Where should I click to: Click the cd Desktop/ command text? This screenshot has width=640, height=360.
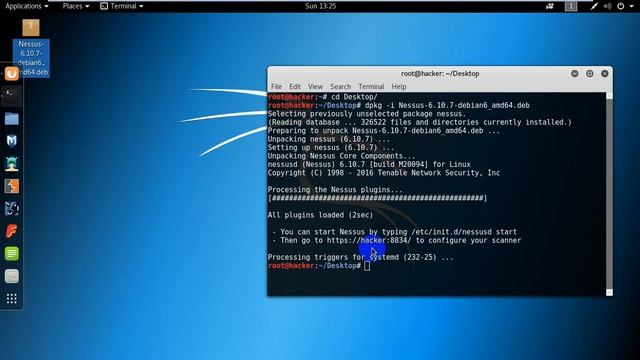(x=354, y=97)
